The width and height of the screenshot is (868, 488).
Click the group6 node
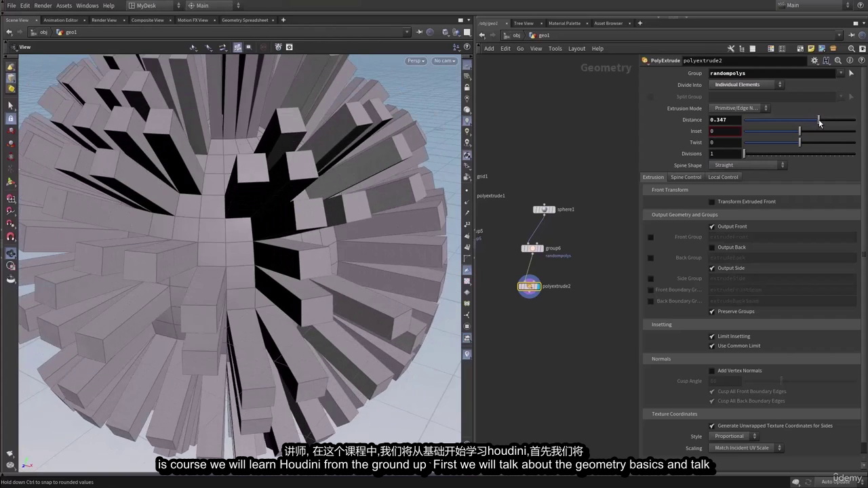(x=532, y=249)
